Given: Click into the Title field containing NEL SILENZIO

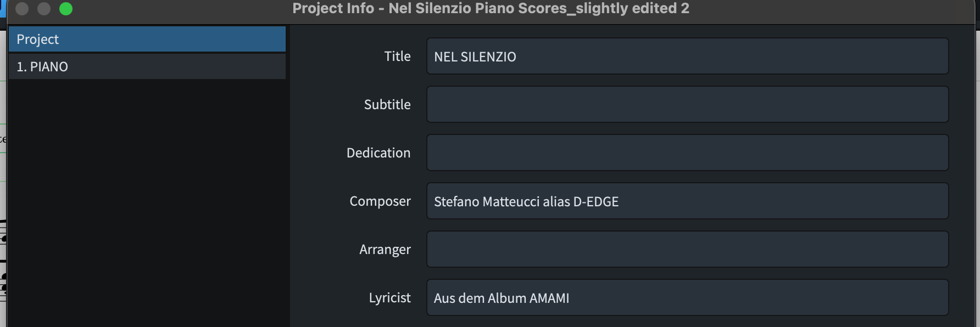Looking at the screenshot, I should tap(687, 57).
